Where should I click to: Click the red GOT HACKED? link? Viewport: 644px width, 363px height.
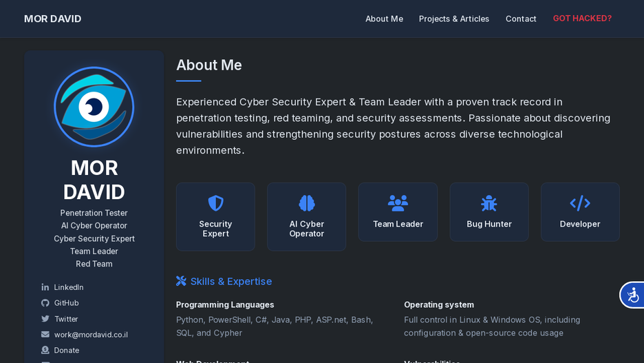tap(582, 19)
